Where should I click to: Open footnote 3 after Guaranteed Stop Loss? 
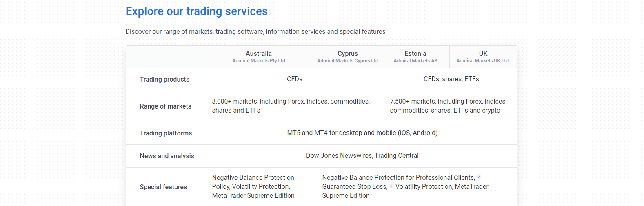[391, 186]
